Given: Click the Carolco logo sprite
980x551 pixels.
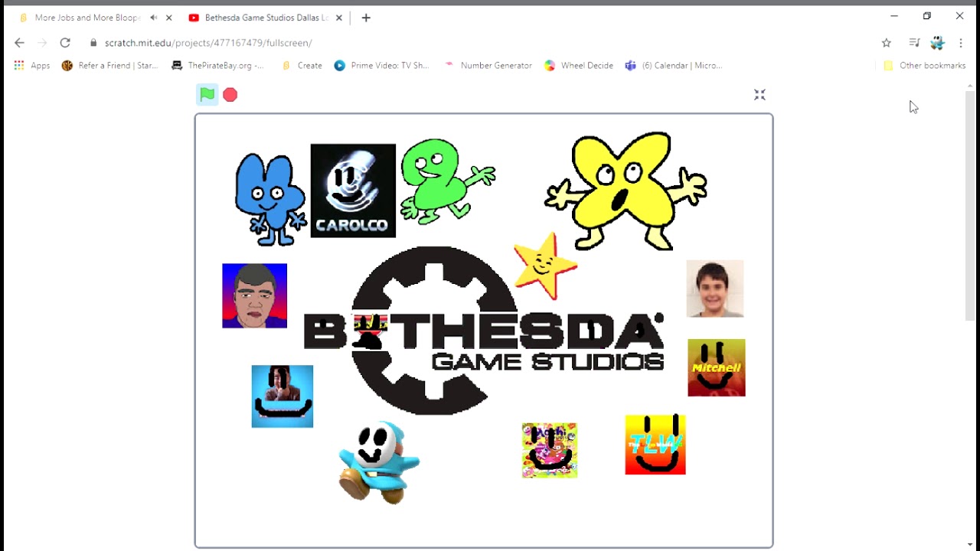Looking at the screenshot, I should click(x=353, y=191).
